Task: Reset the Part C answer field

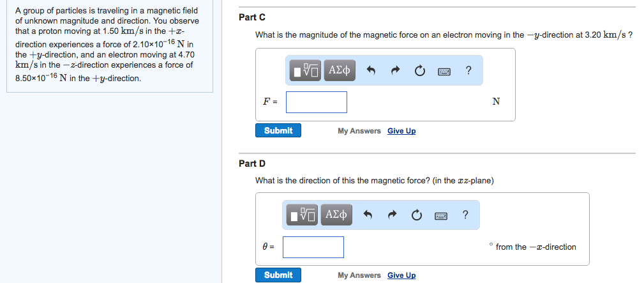Action: [x=419, y=71]
